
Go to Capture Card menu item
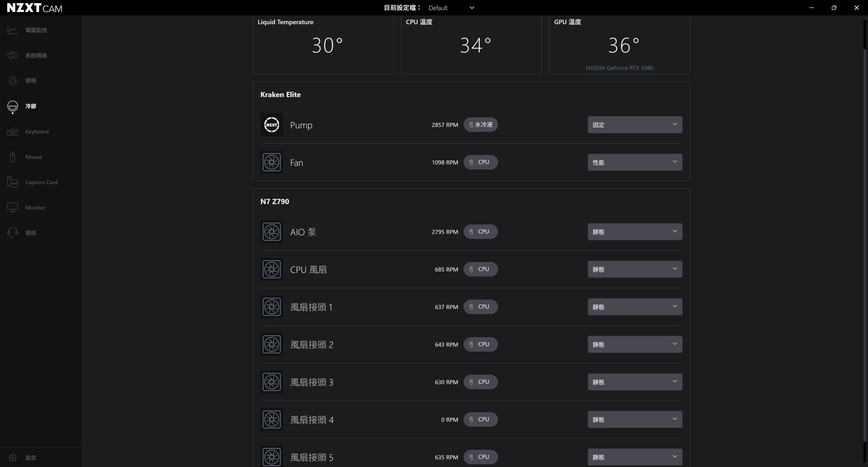(x=41, y=182)
